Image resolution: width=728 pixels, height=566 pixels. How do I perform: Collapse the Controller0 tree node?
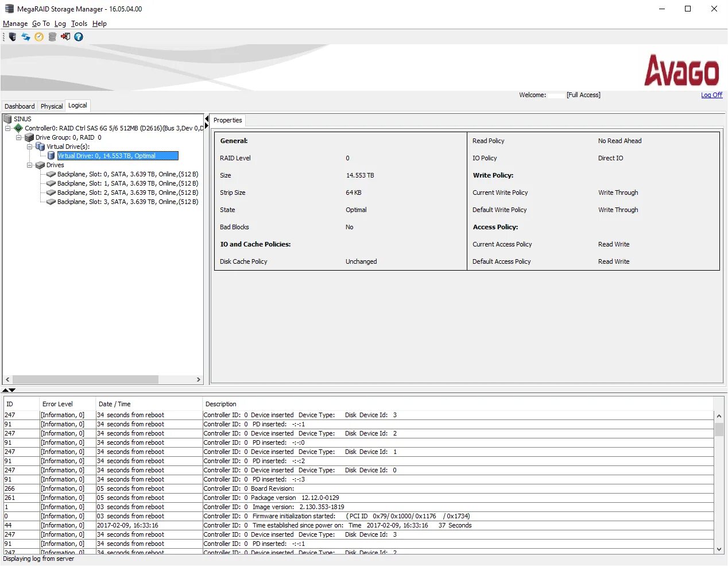[x=8, y=128]
